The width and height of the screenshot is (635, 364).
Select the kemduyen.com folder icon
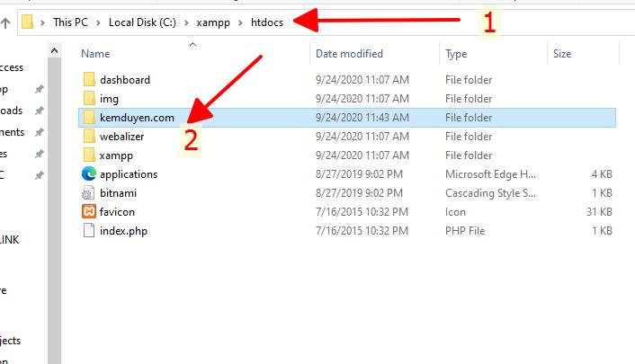[x=89, y=118]
